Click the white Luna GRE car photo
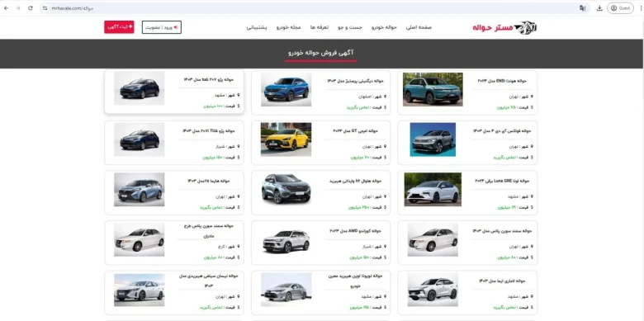644x321 pixels. pos(433,189)
